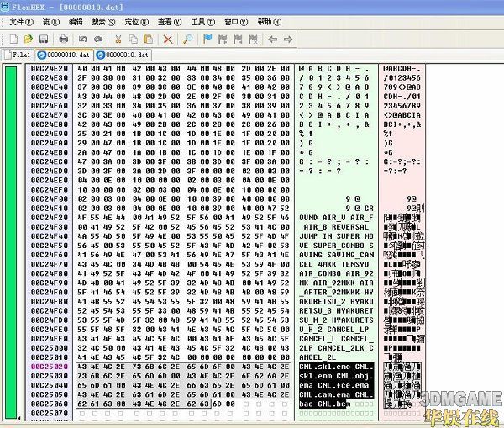Click Unicode pane text '@ABCDH-.'
Screen dimensions: 504x428
[x=402, y=69]
